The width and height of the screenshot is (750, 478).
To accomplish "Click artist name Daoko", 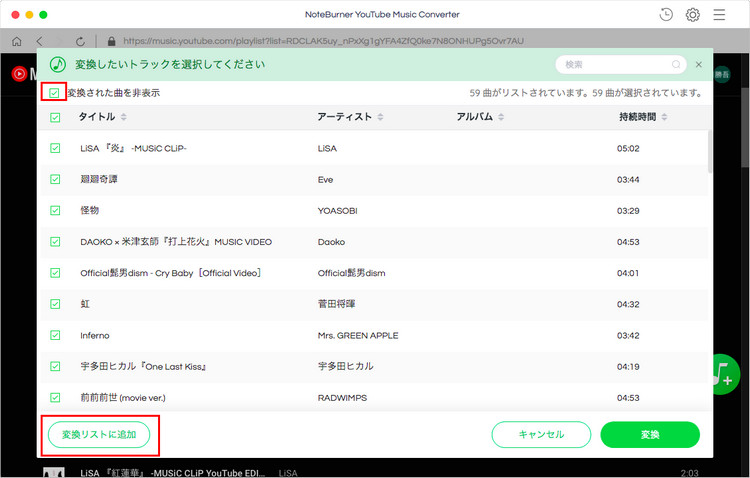I will coord(331,242).
